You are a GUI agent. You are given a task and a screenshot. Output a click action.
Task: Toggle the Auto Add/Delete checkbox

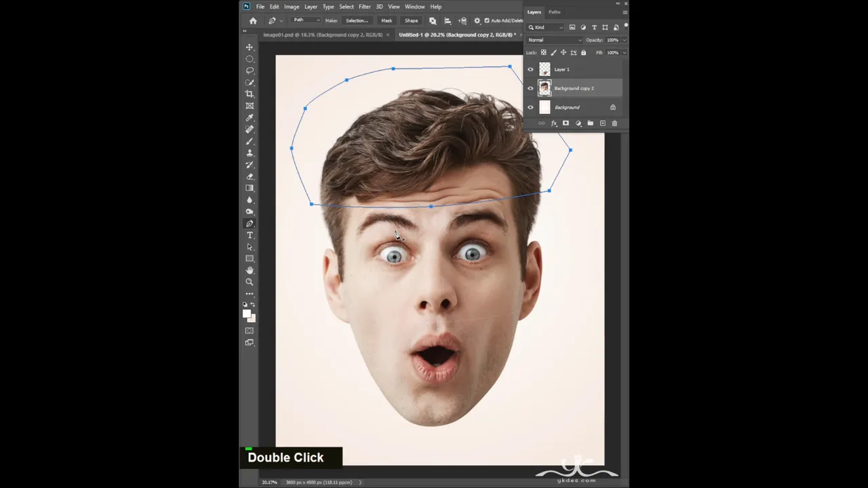click(487, 20)
